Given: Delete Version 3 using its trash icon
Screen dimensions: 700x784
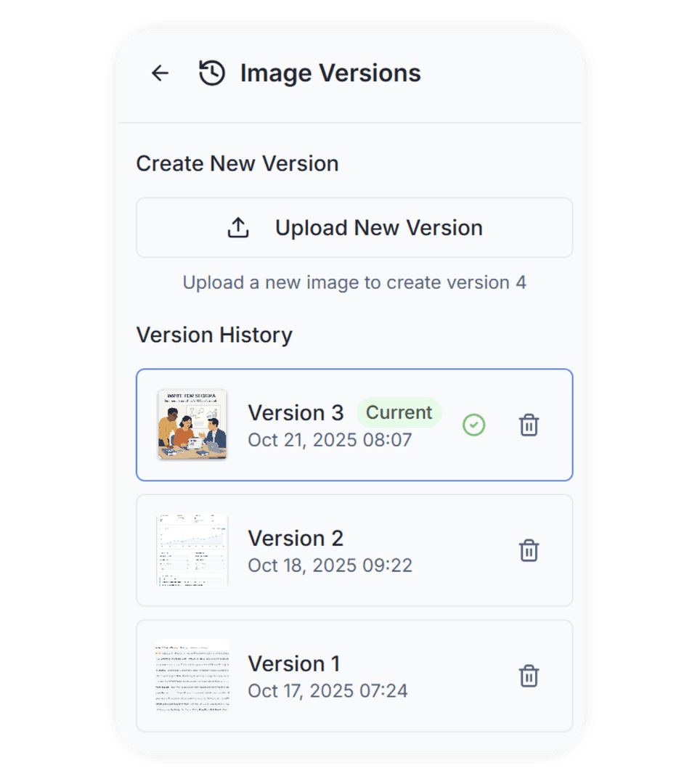Looking at the screenshot, I should pos(529,425).
